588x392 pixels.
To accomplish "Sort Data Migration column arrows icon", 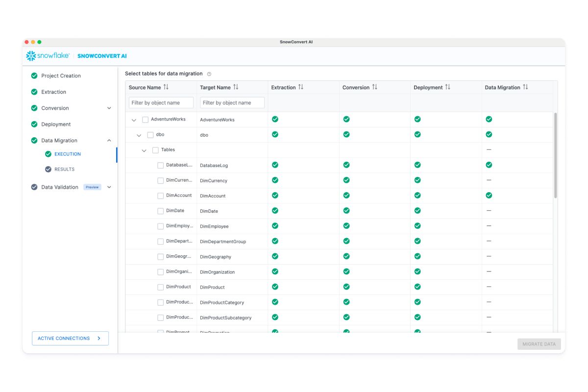I will click(x=525, y=87).
